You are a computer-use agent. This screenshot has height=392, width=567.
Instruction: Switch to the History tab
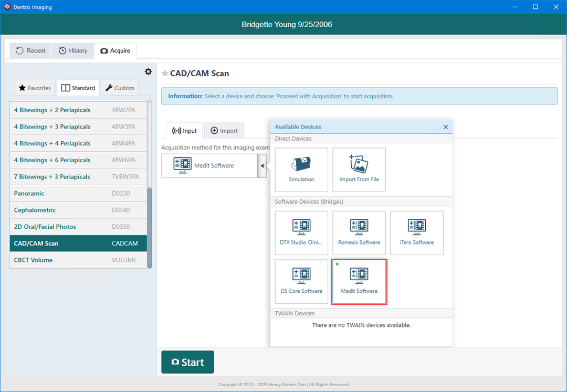click(73, 50)
